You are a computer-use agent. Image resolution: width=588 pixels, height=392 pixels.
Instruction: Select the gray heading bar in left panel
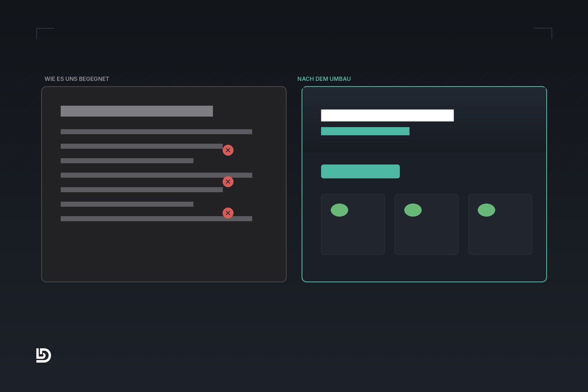[x=136, y=111]
